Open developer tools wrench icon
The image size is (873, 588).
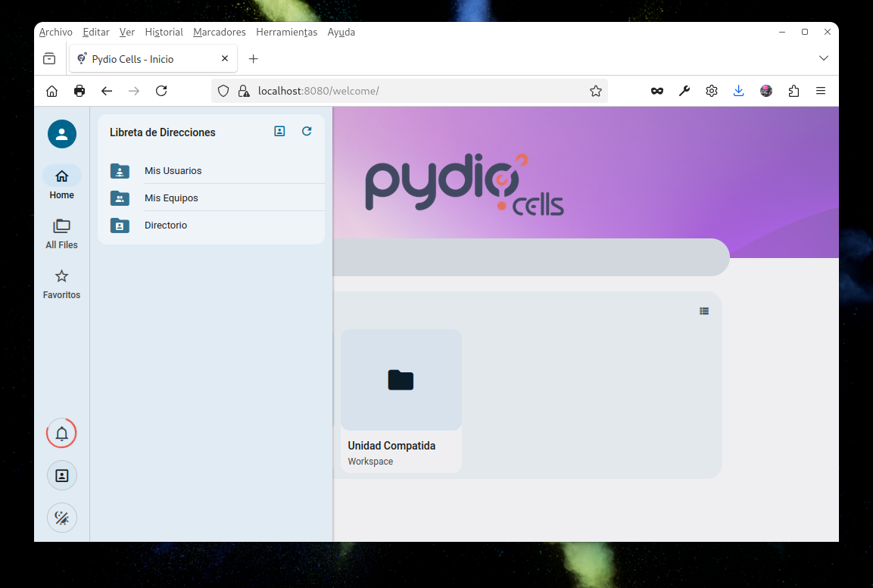(684, 91)
